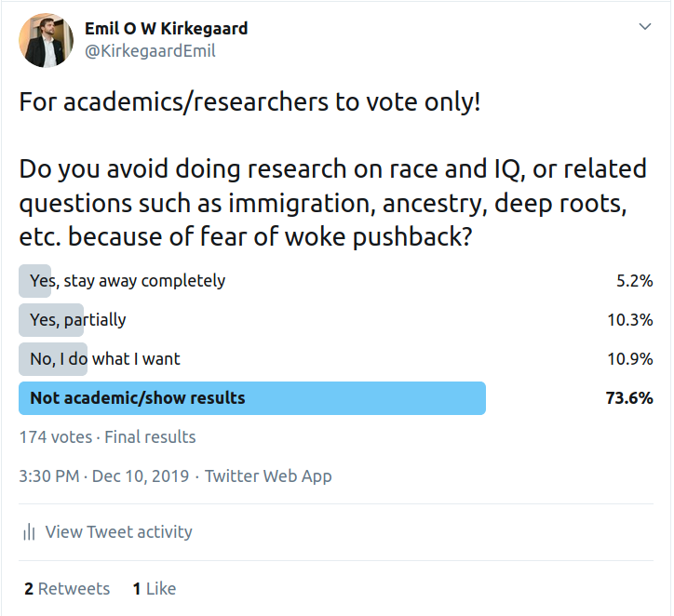This screenshot has height=616, width=674.
Task: Click the @KirkegaardEmil handle
Action: 150,51
